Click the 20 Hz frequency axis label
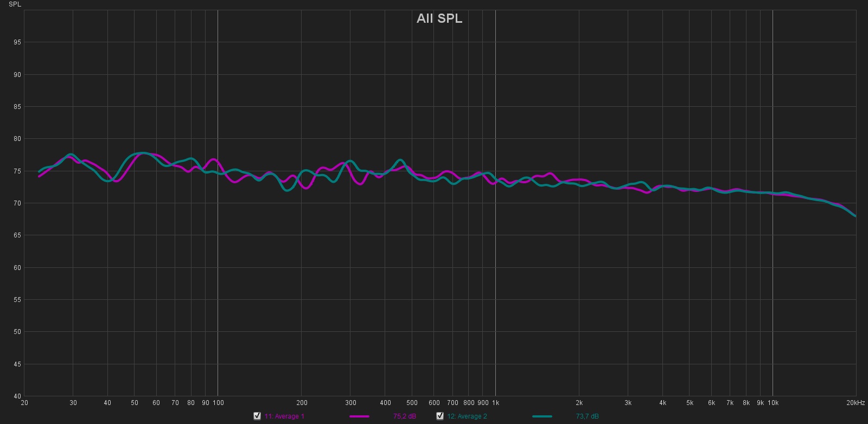868x424 pixels. pyautogui.click(x=24, y=403)
